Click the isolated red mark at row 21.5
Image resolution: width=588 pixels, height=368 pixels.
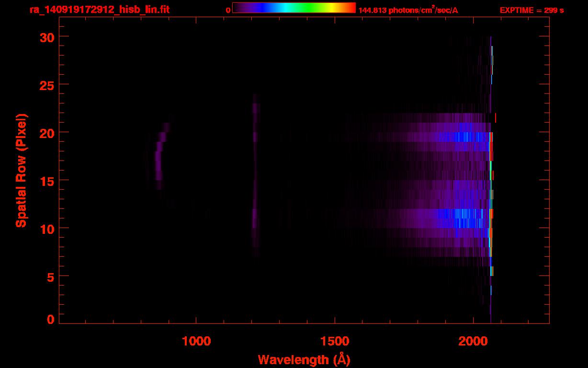click(x=496, y=117)
